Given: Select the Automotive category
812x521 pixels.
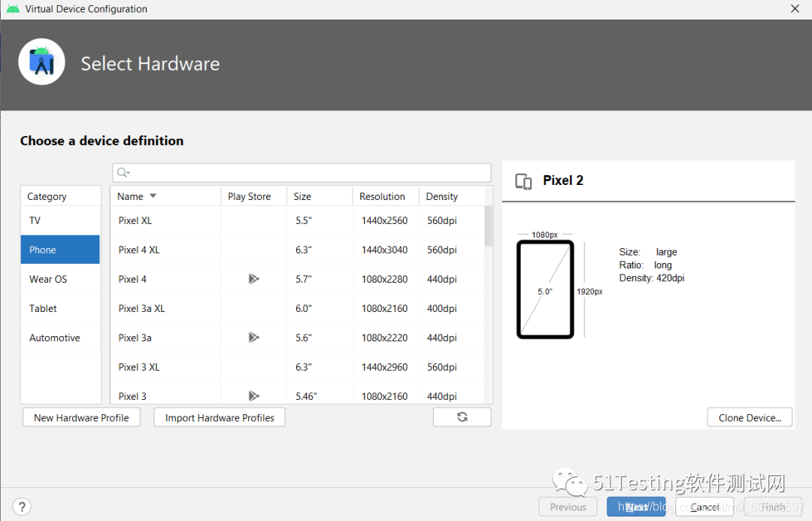Looking at the screenshot, I should (60, 338).
